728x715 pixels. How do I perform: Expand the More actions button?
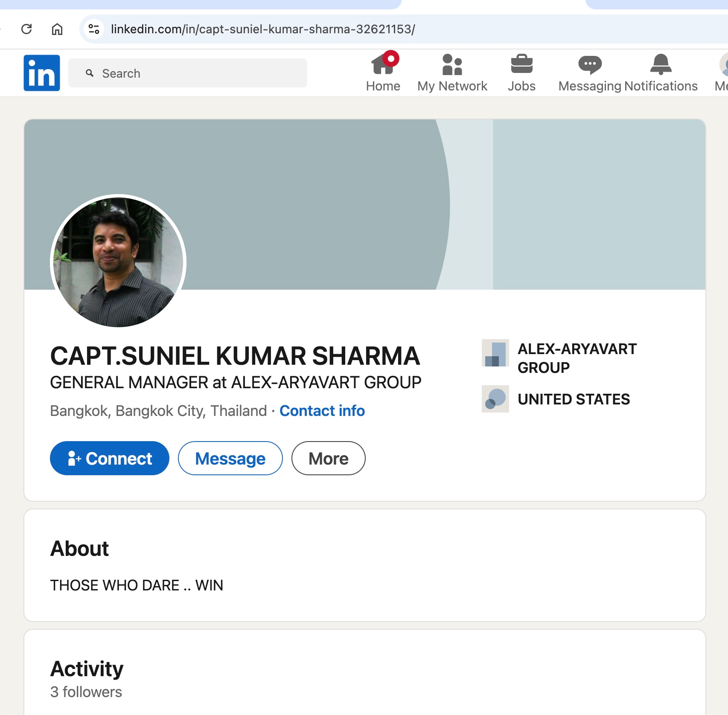pyautogui.click(x=328, y=458)
